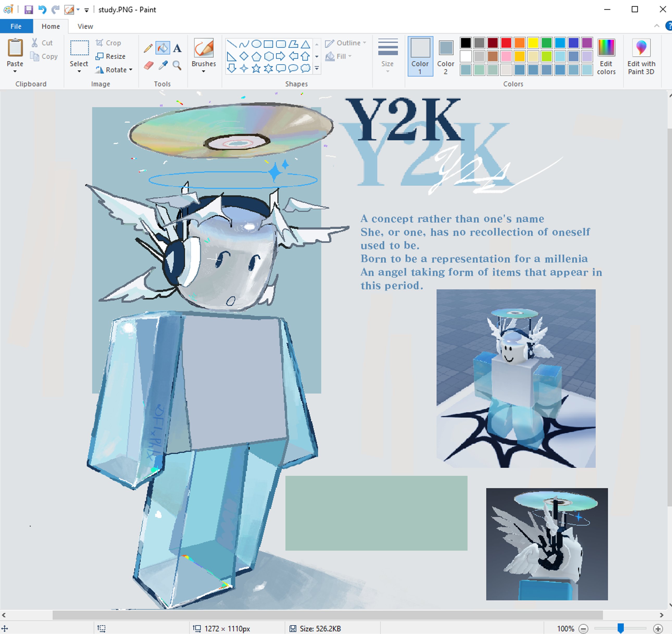Choose the Triangle shape
This screenshot has width=672, height=634.
(306, 44)
